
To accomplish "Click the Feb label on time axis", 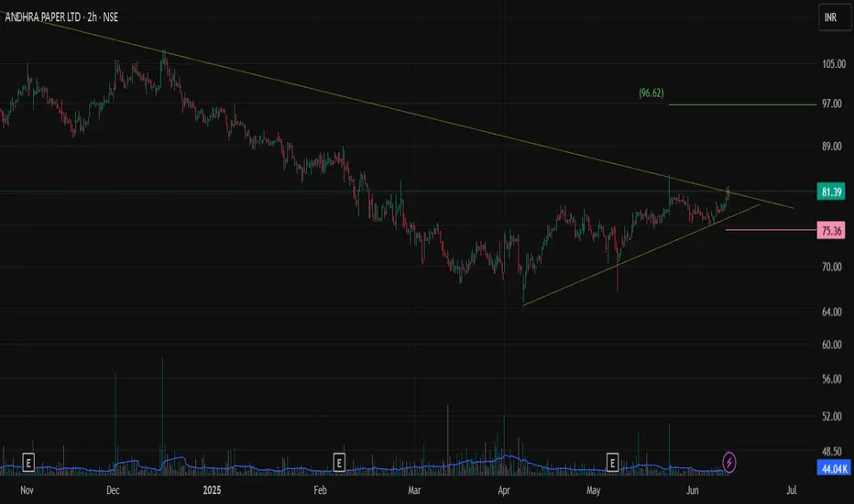I will click(321, 490).
